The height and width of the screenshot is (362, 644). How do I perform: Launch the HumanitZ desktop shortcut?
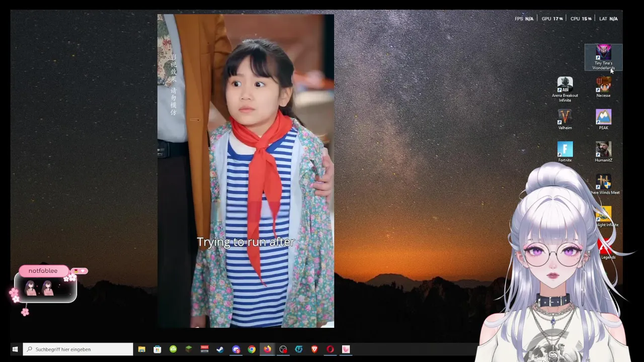click(603, 152)
